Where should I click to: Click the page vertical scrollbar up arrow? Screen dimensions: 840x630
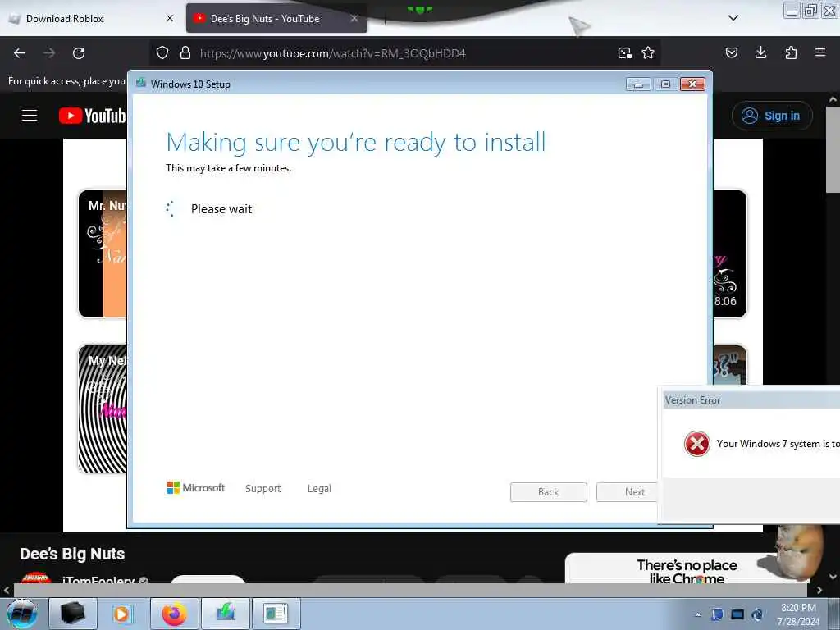pyautogui.click(x=833, y=99)
